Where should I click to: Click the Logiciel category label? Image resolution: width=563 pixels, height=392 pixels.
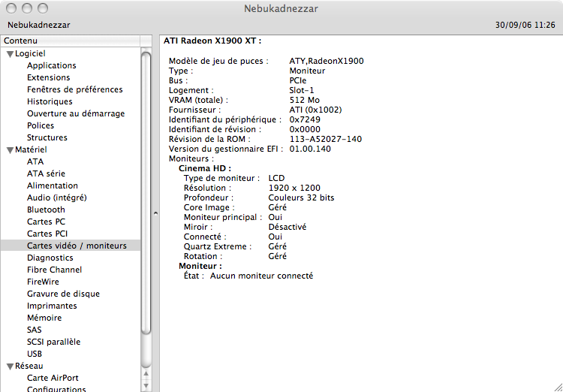(x=30, y=53)
